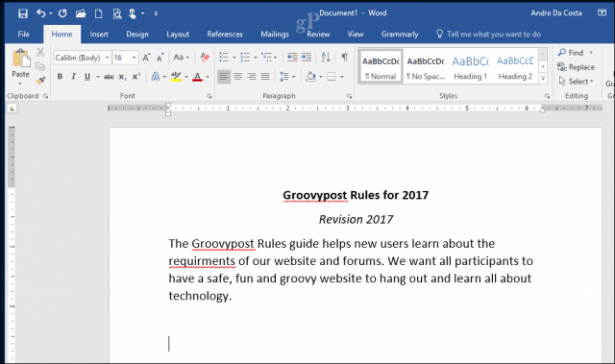Image resolution: width=615 pixels, height=364 pixels.
Task: Open the Grammarly tab
Action: click(x=400, y=34)
